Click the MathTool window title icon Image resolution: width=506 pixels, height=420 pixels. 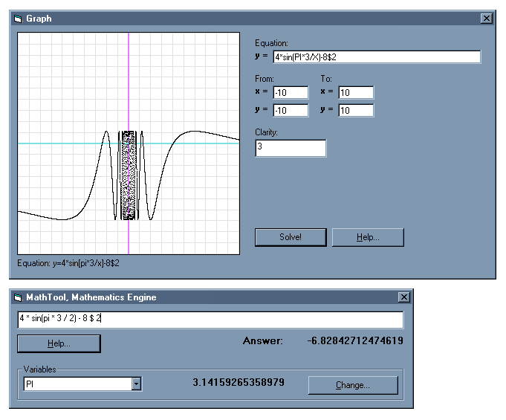(18, 297)
